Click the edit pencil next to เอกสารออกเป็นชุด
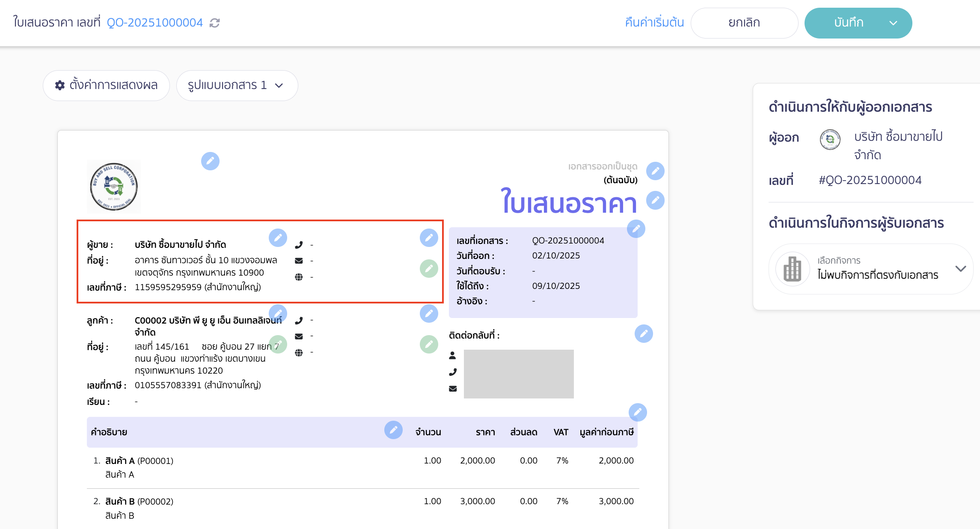Viewport: 980px width, 529px height. point(655,171)
